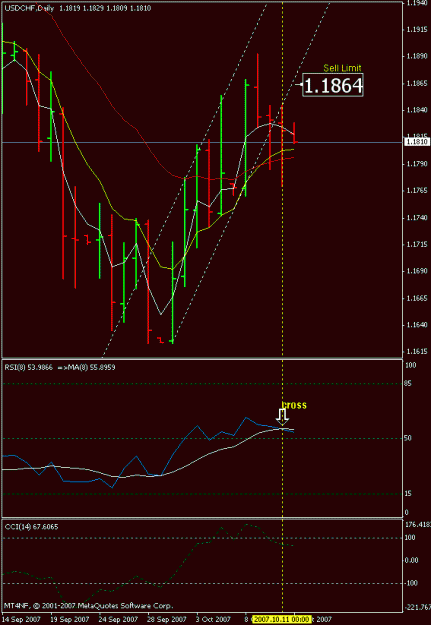431x625 pixels.
Task: Click the current price tag 1.1810
Action: point(417,142)
